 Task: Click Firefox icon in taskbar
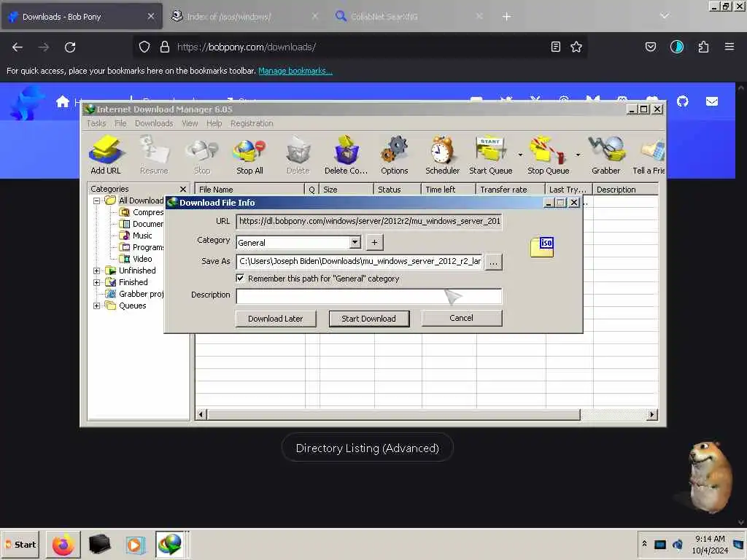63,545
